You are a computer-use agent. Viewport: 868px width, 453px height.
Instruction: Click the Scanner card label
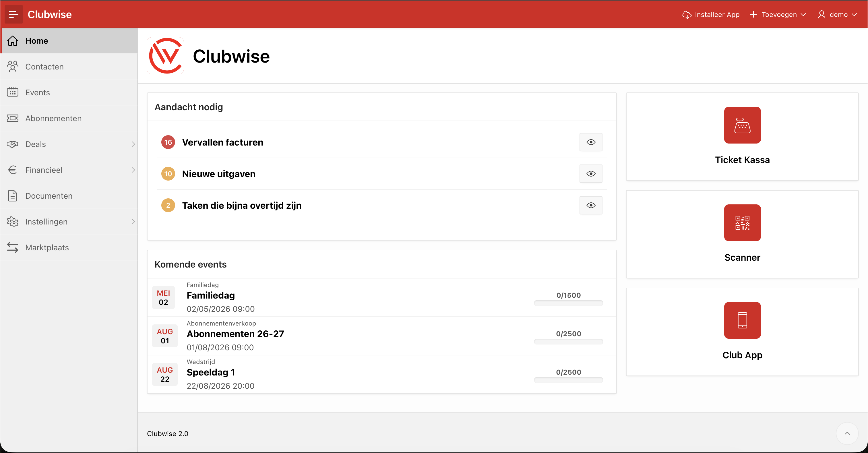coord(742,258)
